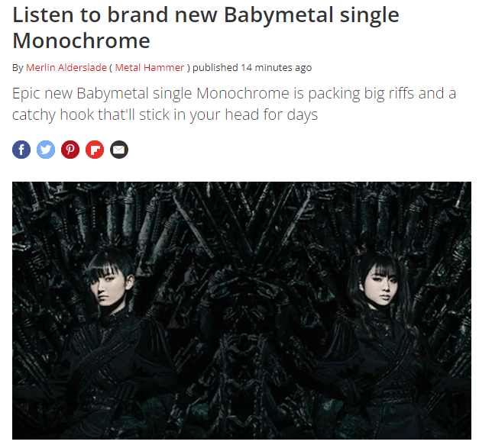Share the article on Facebook

click(x=21, y=150)
